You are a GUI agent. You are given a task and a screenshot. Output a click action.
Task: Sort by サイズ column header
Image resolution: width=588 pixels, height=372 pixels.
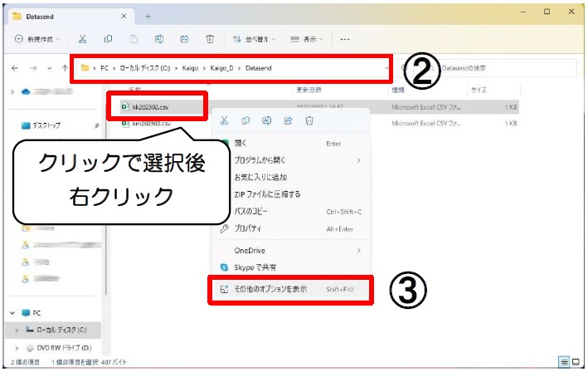coord(479,90)
